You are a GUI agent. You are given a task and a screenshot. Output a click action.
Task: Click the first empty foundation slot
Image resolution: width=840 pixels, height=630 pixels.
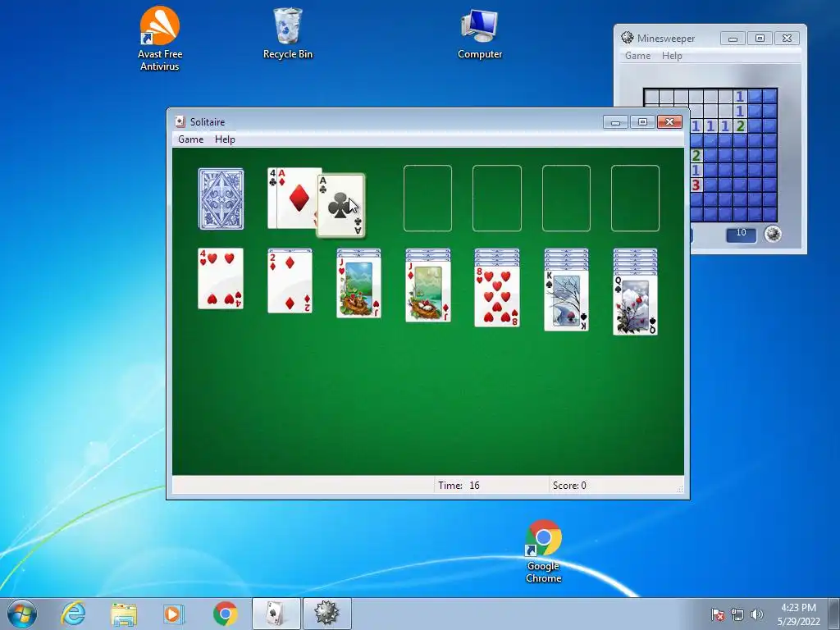tap(427, 199)
